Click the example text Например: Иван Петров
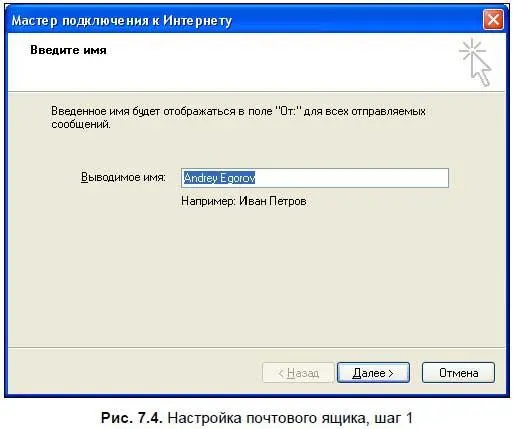Image resolution: width=513 pixels, height=429 pixels. point(244,201)
